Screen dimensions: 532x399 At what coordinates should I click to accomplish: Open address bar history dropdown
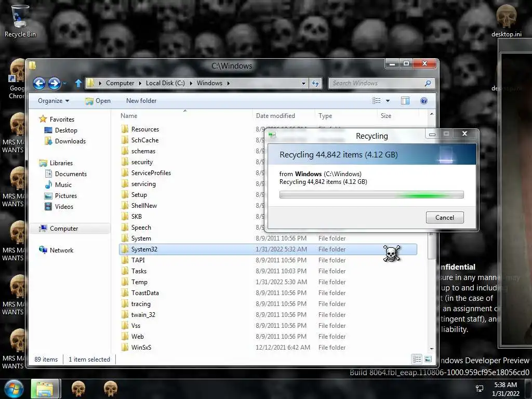pyautogui.click(x=303, y=83)
